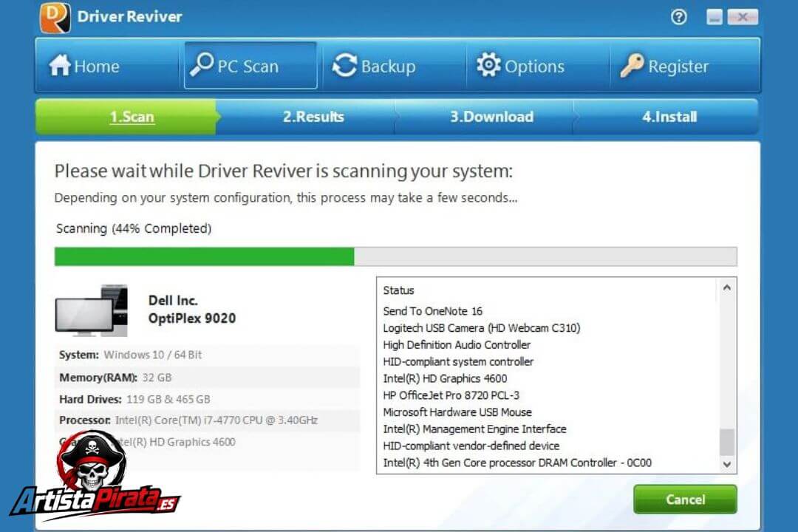Image resolution: width=798 pixels, height=532 pixels.
Task: Click 'Intel(R) Core(TM) i7-4770 CPU' processor value
Action: [x=216, y=420]
